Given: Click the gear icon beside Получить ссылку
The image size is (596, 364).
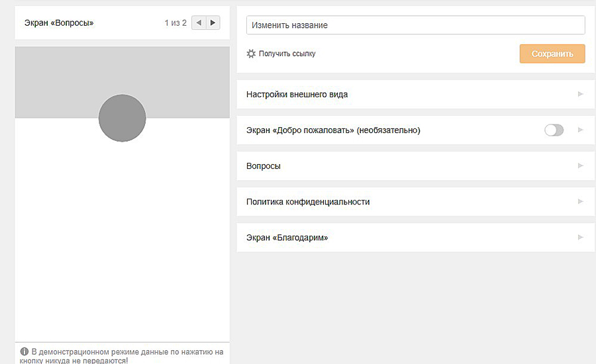Looking at the screenshot, I should tap(251, 54).
